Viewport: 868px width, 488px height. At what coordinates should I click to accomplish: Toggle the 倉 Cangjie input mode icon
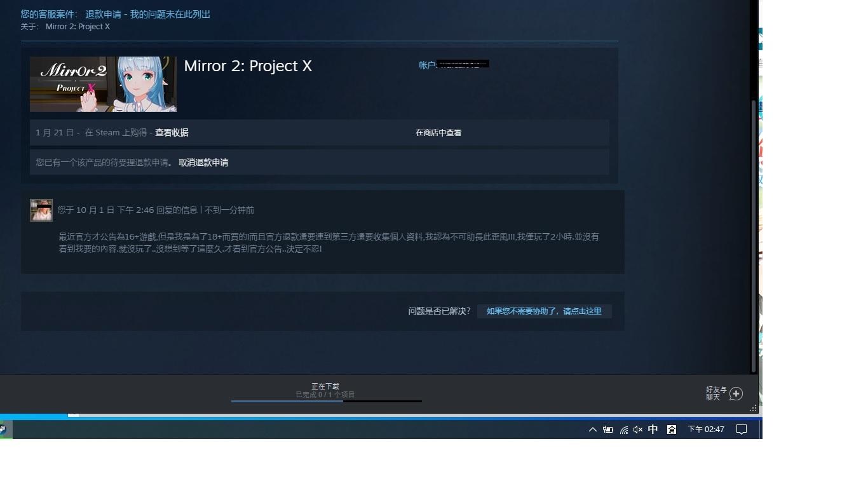pyautogui.click(x=671, y=430)
